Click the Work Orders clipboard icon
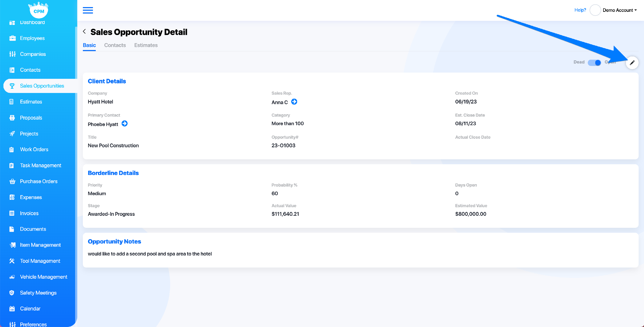 pyautogui.click(x=11, y=149)
